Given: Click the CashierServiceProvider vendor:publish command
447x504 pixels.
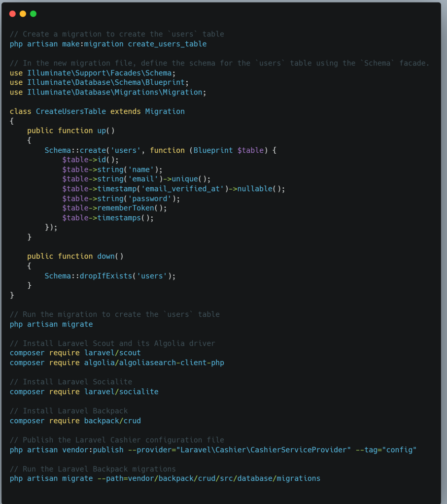Looking at the screenshot, I should coord(212,450).
